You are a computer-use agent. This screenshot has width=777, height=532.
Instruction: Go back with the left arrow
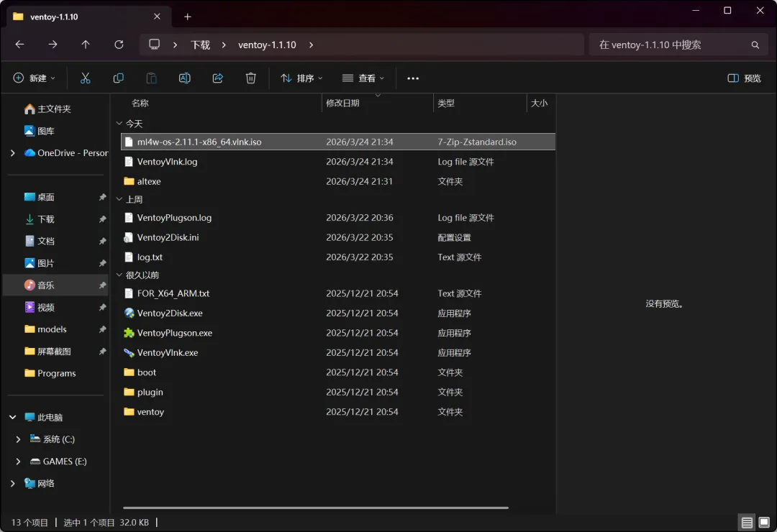[20, 45]
